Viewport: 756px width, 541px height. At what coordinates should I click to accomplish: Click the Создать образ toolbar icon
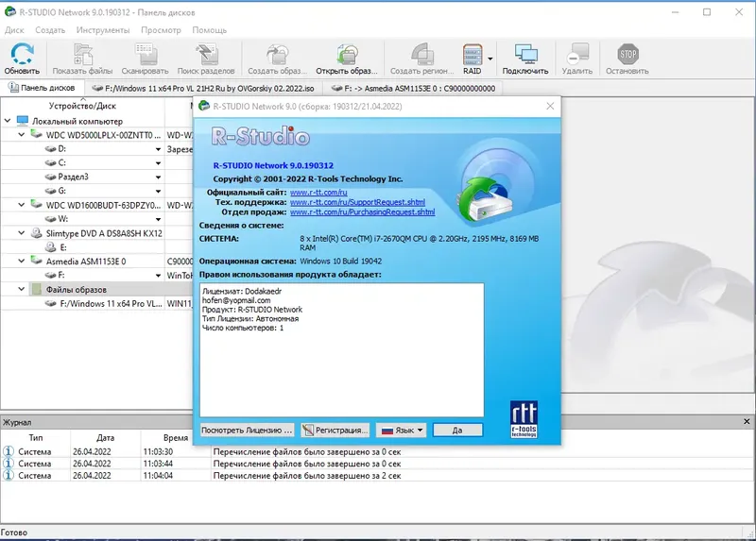pyautogui.click(x=277, y=58)
